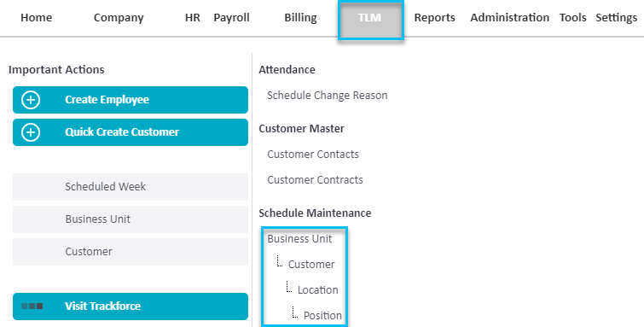Click the plus icon on Quick Create Customer
This screenshot has height=327, width=644.
coord(31,132)
